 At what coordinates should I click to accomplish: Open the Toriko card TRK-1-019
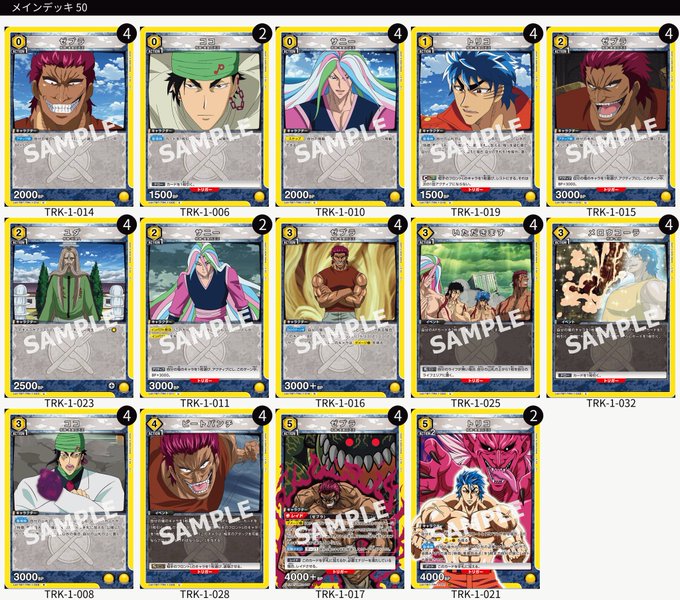476,117
